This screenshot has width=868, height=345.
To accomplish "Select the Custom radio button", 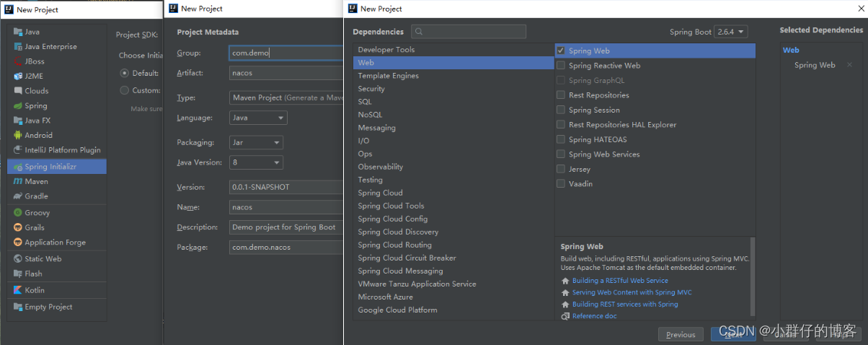I will [125, 90].
